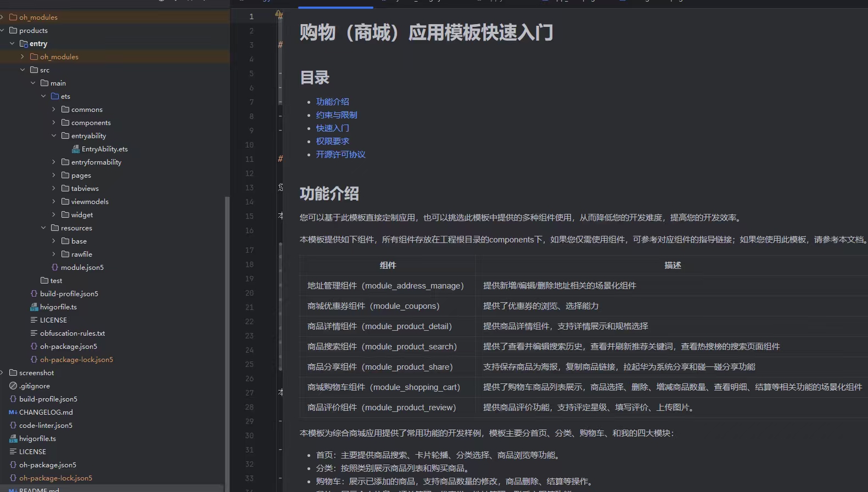Open the CHANGELOG.md markdown file
Image resolution: width=868 pixels, height=492 pixels.
pos(46,412)
